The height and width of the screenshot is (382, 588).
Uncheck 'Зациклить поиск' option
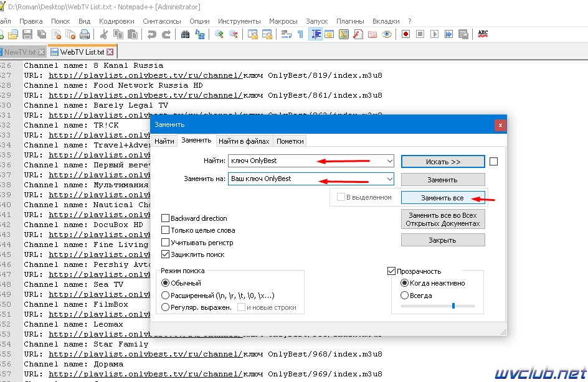[x=165, y=254]
